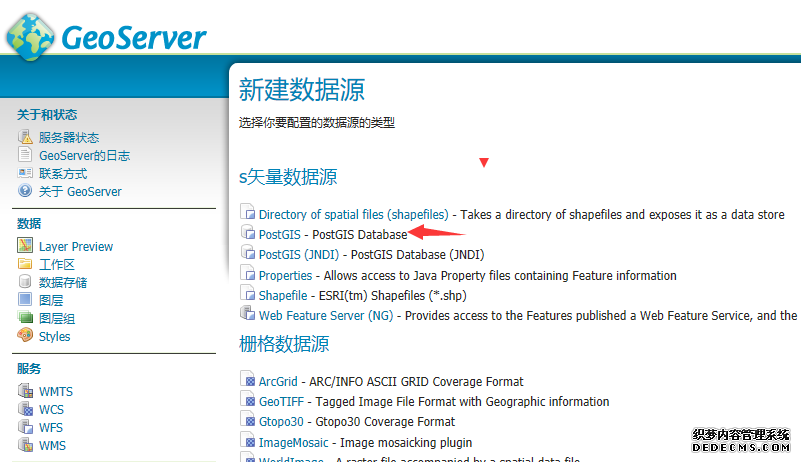Click the data store icon (数据存储)
This screenshot has width=801, height=462.
coord(25,282)
